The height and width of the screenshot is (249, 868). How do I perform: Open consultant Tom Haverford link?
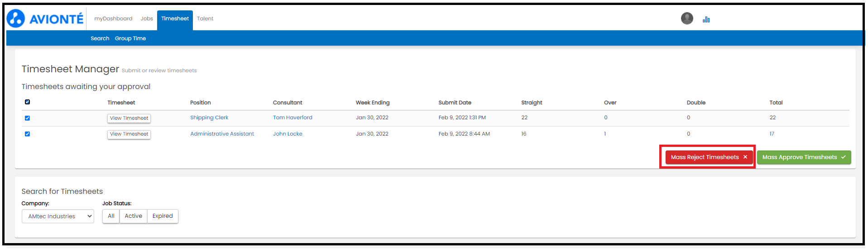293,117
